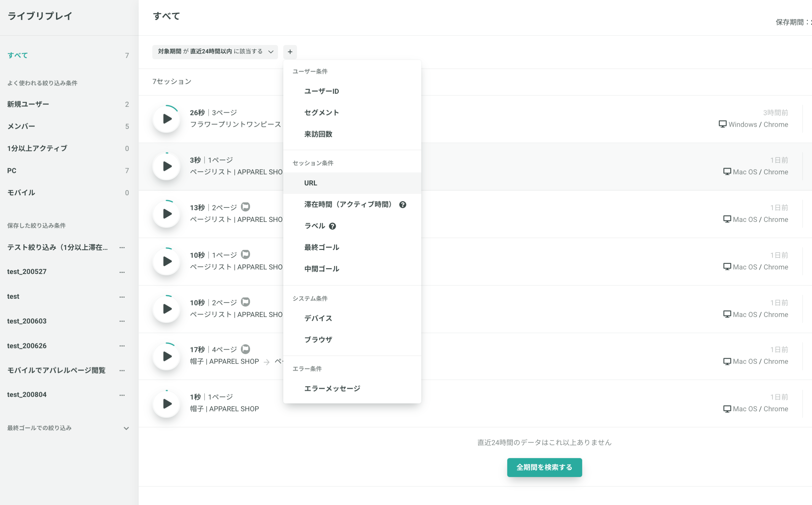This screenshot has height=505, width=812.
Task: Select ブラウザ under system conditions
Action: tap(352, 340)
